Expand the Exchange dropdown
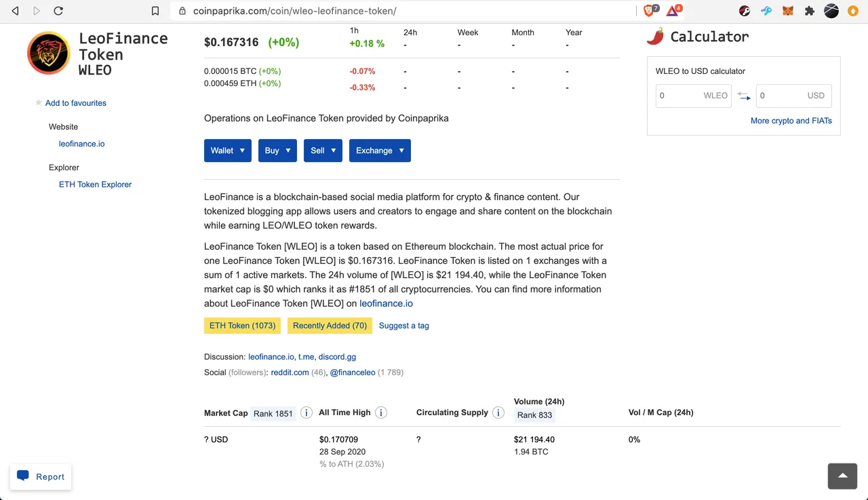Screen dimensions: 868x500 [380, 151]
